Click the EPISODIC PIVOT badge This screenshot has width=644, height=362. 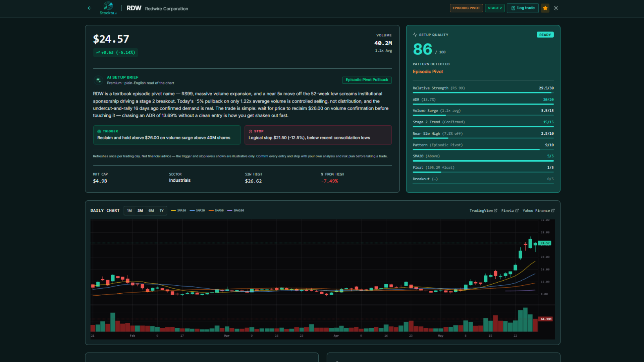pos(466,8)
